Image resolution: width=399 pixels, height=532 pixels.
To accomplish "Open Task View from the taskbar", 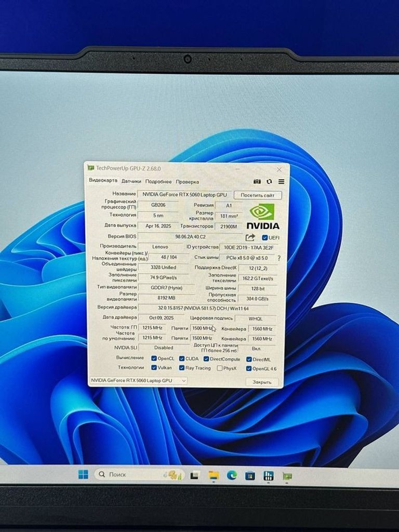I will tap(194, 475).
